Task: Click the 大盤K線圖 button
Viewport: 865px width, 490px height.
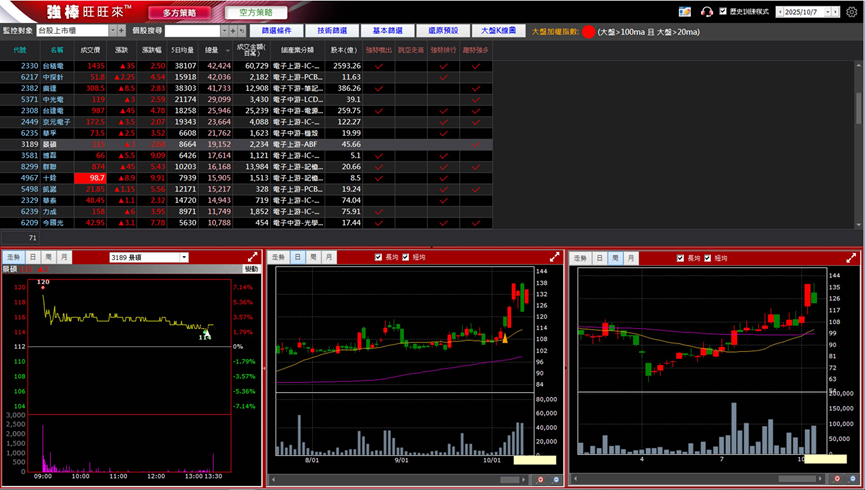Action: click(x=497, y=31)
